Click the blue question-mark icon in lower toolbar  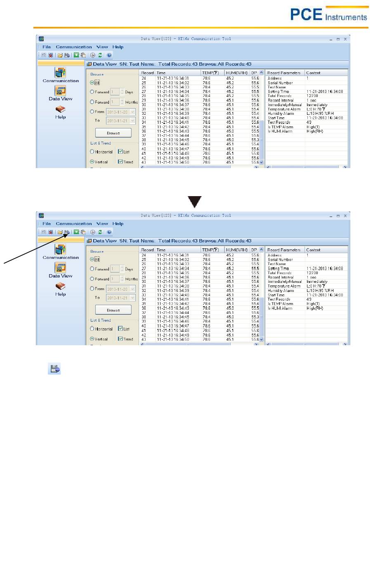tap(109, 232)
